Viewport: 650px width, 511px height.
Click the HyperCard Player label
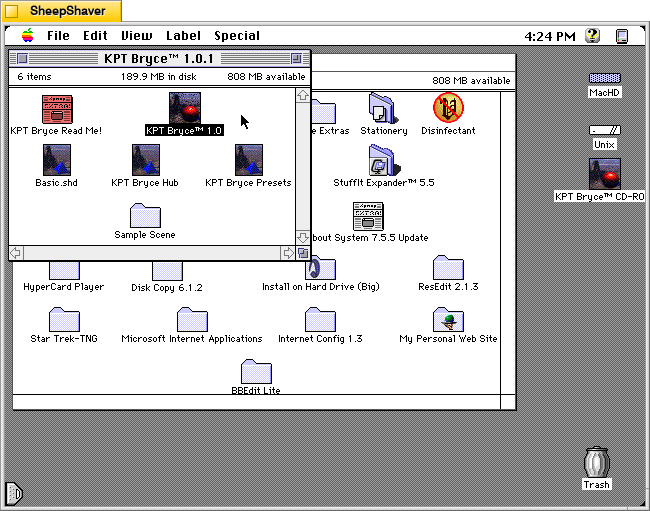click(64, 287)
